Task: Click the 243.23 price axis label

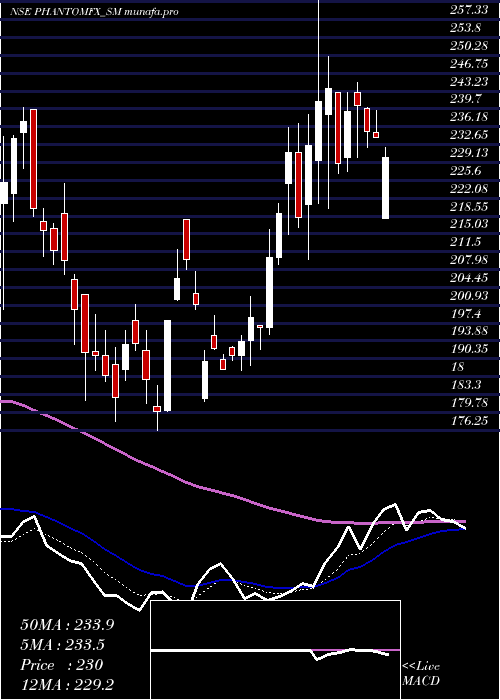Action: point(468,81)
